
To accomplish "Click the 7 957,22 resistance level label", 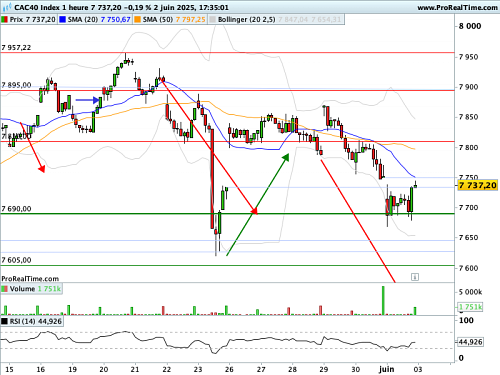I will (x=16, y=48).
